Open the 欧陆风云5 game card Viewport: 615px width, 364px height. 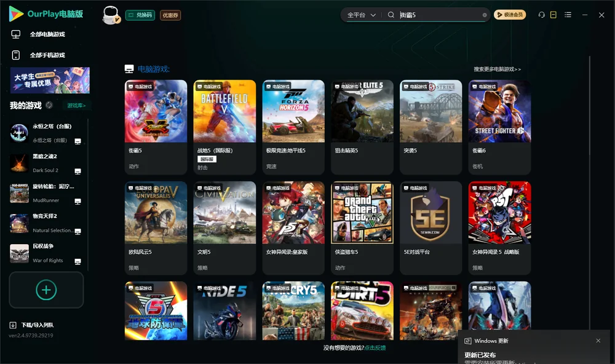pos(156,228)
